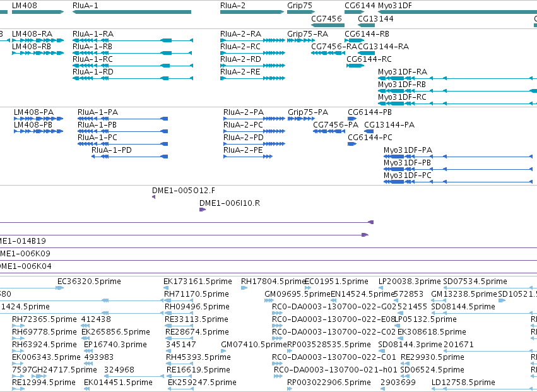Select EST SD08144.3prime
The height and width of the screenshot is (392, 537).
381,351
